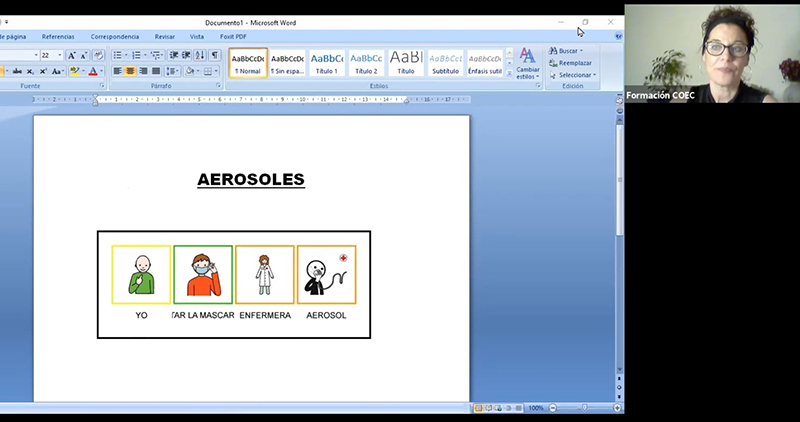Image resolution: width=800 pixels, height=422 pixels.
Task: Switch to print layout view
Action: 478,408
